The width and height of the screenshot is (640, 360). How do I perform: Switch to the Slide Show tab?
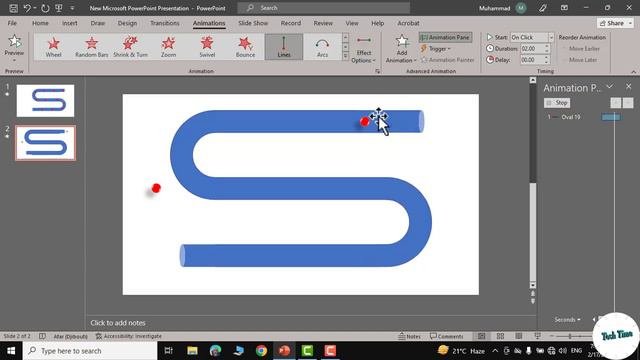coord(253,23)
